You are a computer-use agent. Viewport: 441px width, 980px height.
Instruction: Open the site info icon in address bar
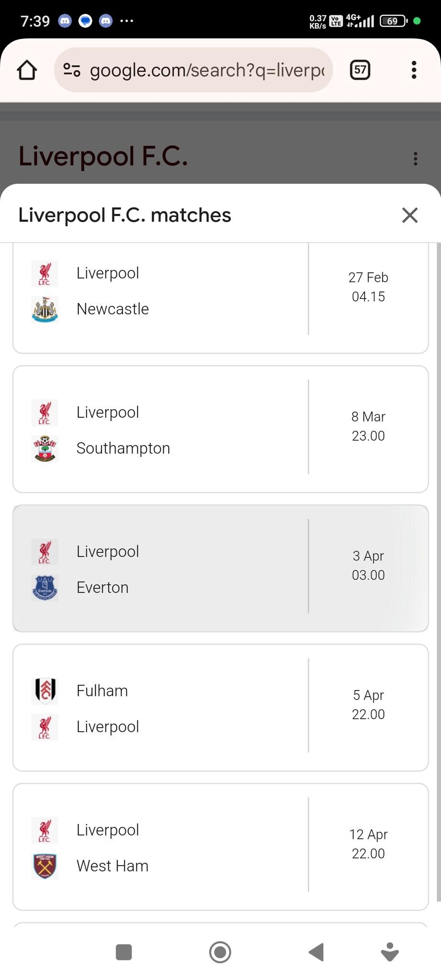point(72,70)
